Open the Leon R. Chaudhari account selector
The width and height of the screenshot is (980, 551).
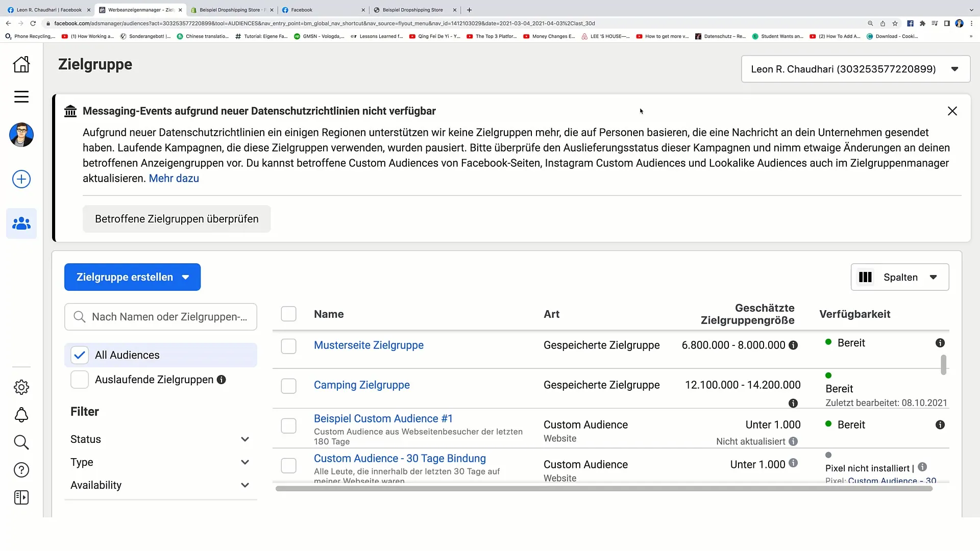pyautogui.click(x=855, y=69)
